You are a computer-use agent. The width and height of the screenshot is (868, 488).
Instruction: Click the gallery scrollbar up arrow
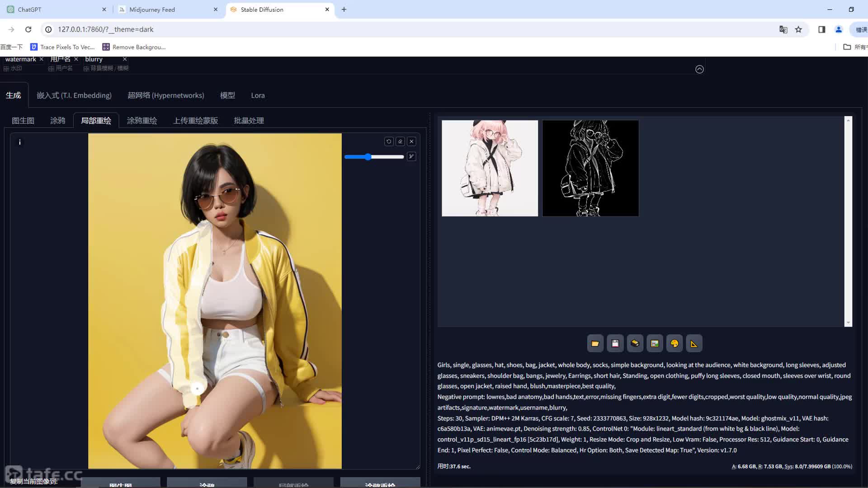tap(848, 120)
